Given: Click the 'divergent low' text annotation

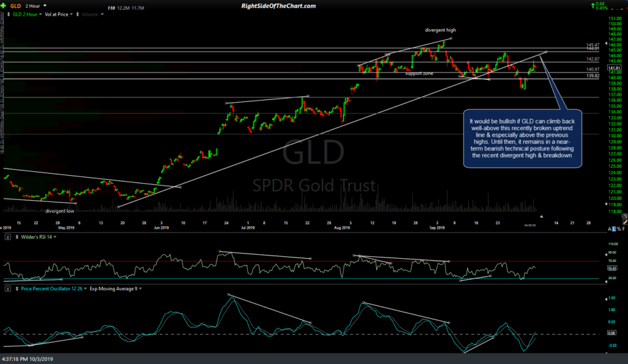Looking at the screenshot, I should pyautogui.click(x=60, y=211).
